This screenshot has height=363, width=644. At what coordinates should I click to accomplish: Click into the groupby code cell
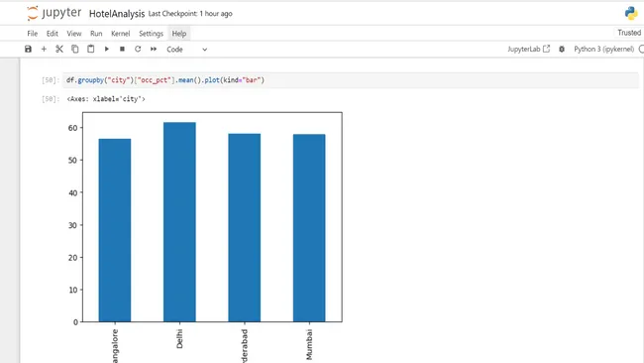[x=351, y=80]
